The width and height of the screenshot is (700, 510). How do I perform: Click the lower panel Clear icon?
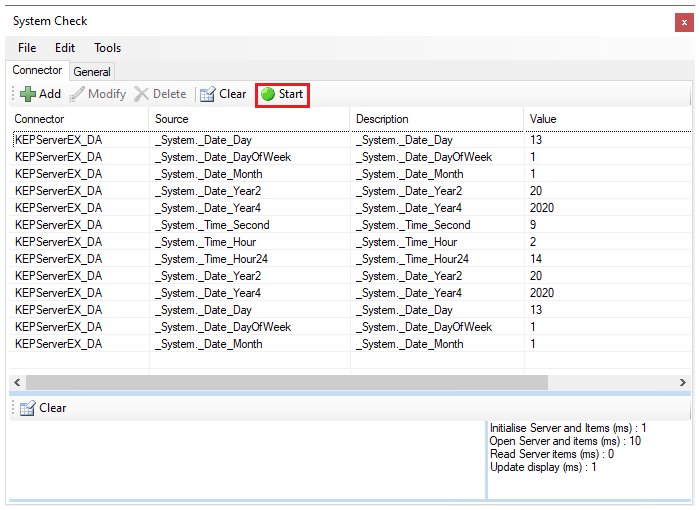point(27,408)
